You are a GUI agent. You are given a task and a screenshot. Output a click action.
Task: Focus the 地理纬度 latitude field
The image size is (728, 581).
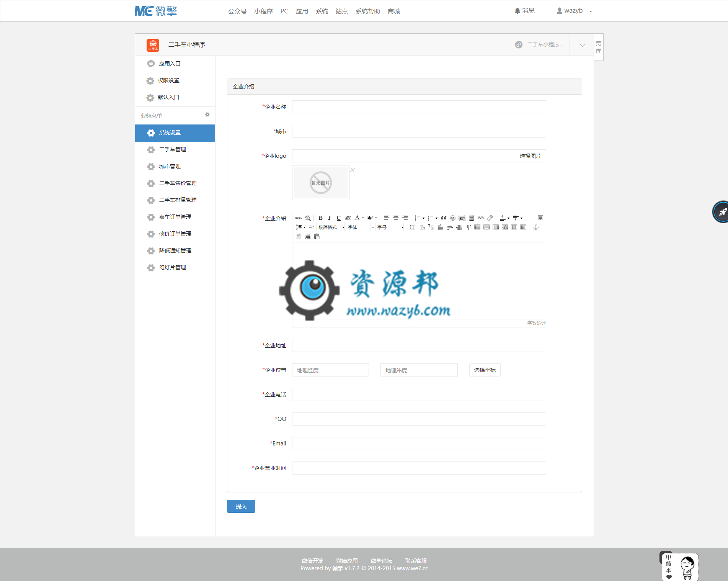419,370
